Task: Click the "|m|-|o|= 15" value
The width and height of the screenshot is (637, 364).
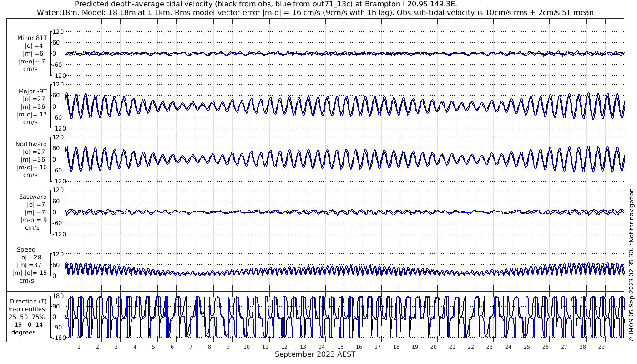Action: [x=30, y=273]
